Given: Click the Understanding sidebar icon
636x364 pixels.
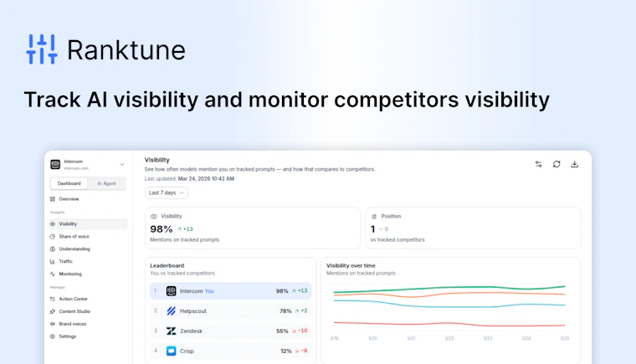Looking at the screenshot, I should (x=53, y=249).
